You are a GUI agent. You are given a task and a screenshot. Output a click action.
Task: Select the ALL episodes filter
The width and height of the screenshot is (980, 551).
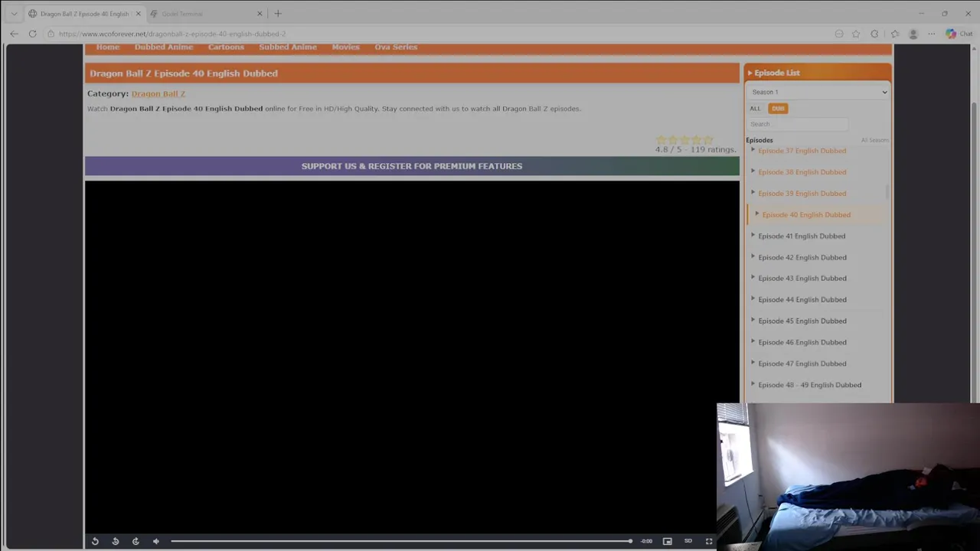click(756, 109)
